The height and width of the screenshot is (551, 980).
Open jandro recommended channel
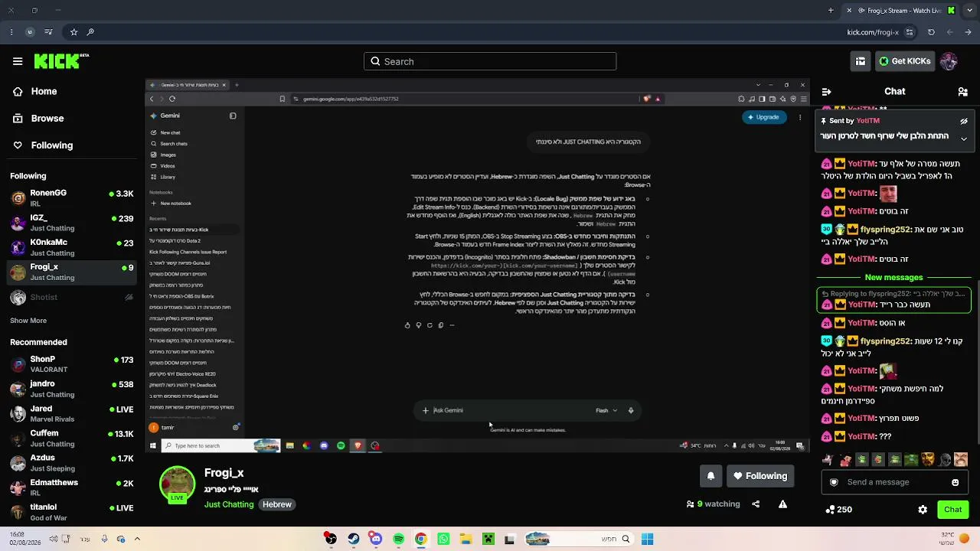(x=72, y=389)
